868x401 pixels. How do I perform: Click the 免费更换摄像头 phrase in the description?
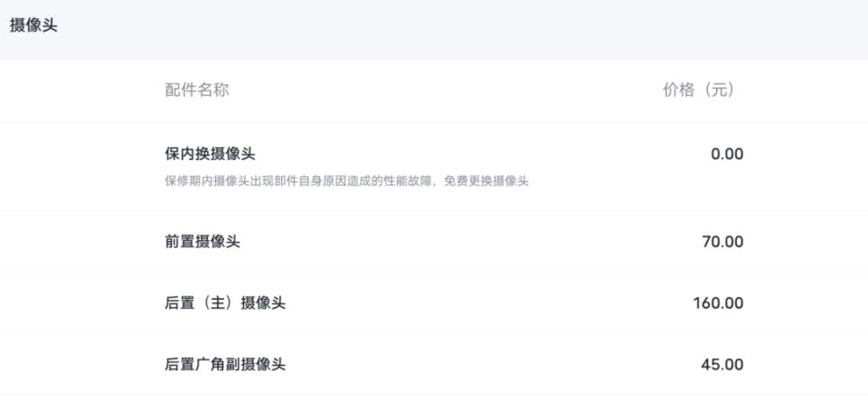pos(486,182)
